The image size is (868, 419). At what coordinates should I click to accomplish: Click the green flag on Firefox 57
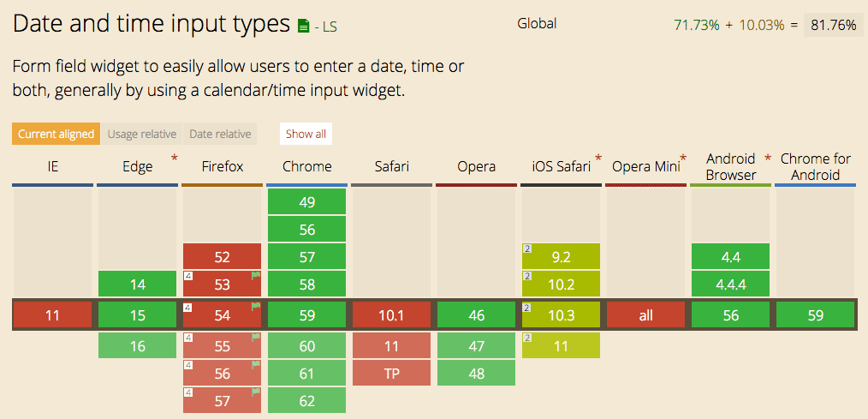(254, 392)
